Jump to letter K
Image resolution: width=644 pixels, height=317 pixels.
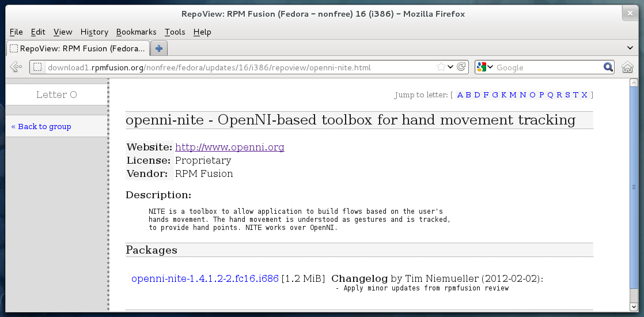504,95
